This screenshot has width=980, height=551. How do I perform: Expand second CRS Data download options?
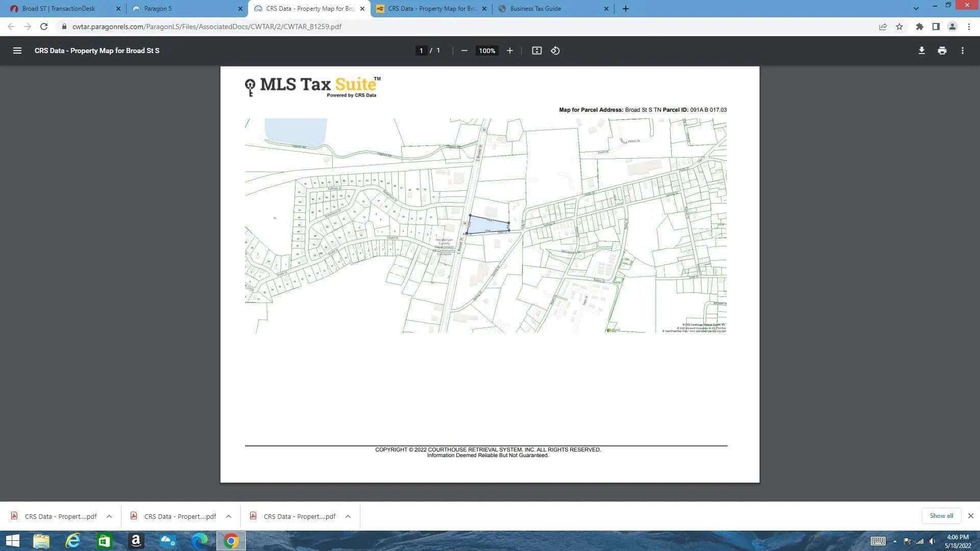(229, 516)
